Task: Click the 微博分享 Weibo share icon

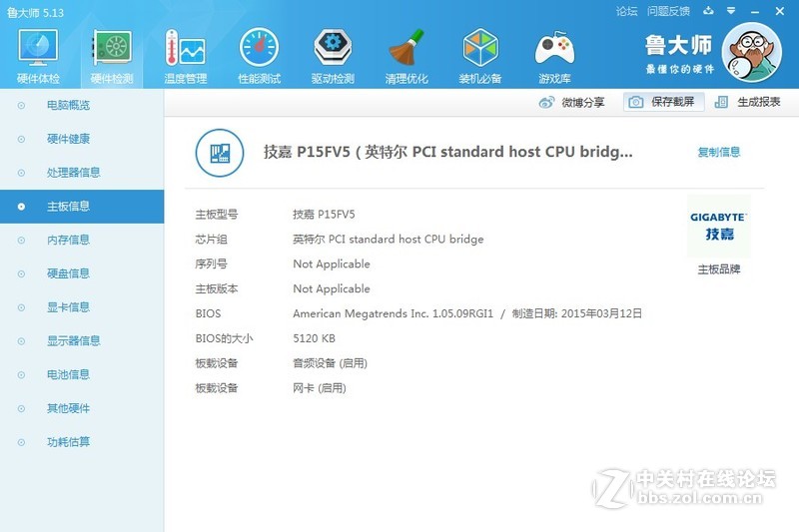Action: (546, 103)
